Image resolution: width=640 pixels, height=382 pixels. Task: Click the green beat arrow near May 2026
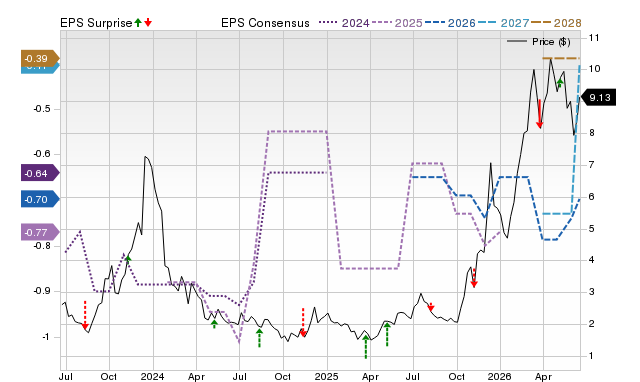560,83
